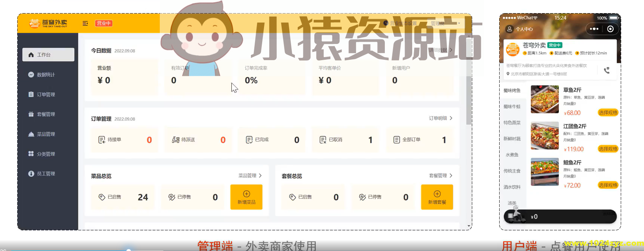Select the 传统主食 category
The image size is (644, 251).
coord(512,171)
